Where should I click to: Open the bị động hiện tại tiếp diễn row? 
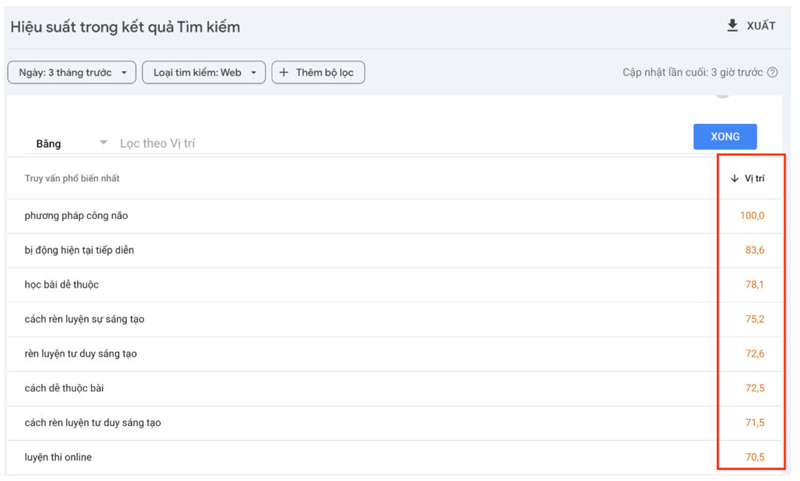pos(79,250)
